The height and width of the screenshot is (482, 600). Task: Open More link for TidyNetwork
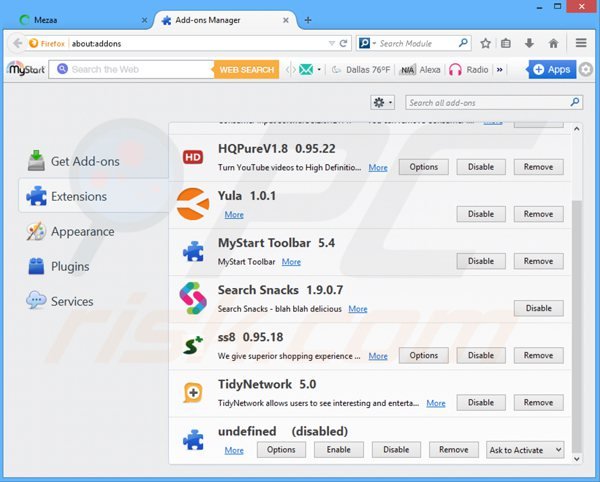436,403
